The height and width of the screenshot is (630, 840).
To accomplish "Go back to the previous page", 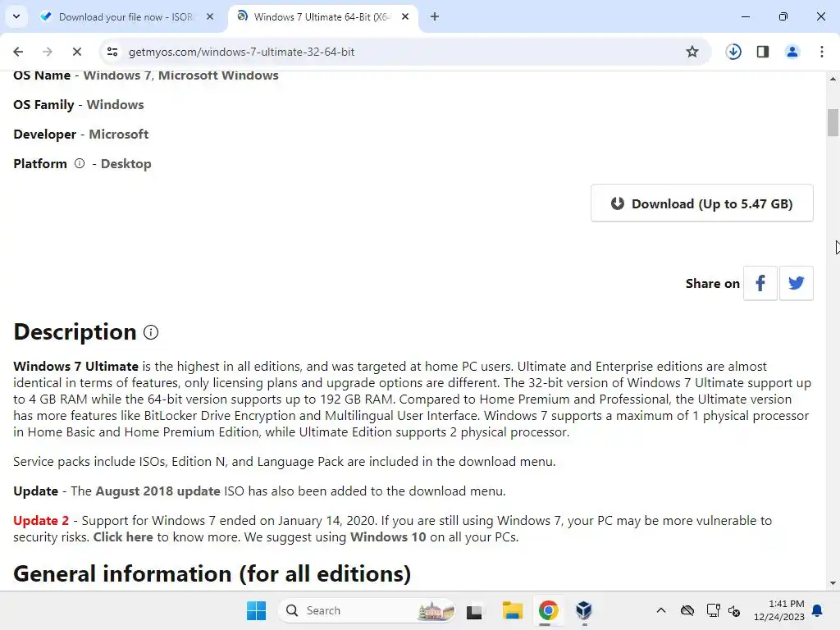I will point(18,52).
